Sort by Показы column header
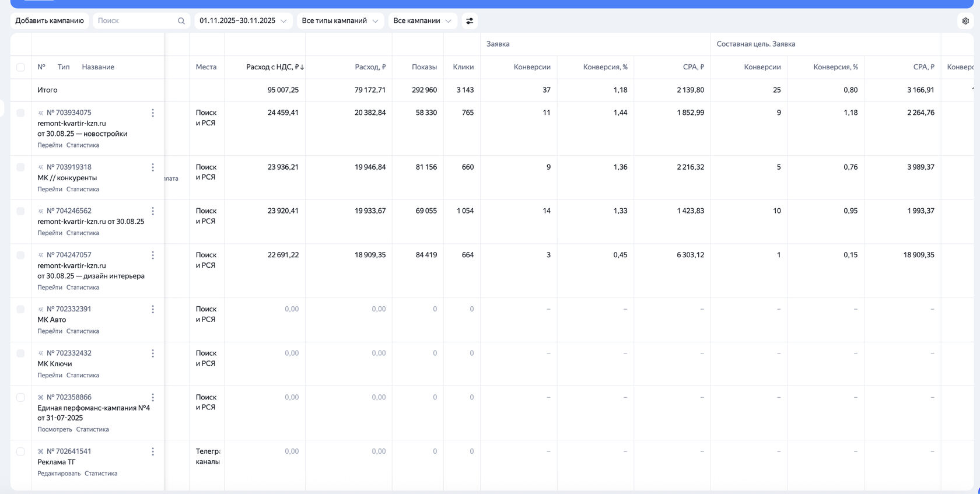The image size is (980, 494). point(424,67)
